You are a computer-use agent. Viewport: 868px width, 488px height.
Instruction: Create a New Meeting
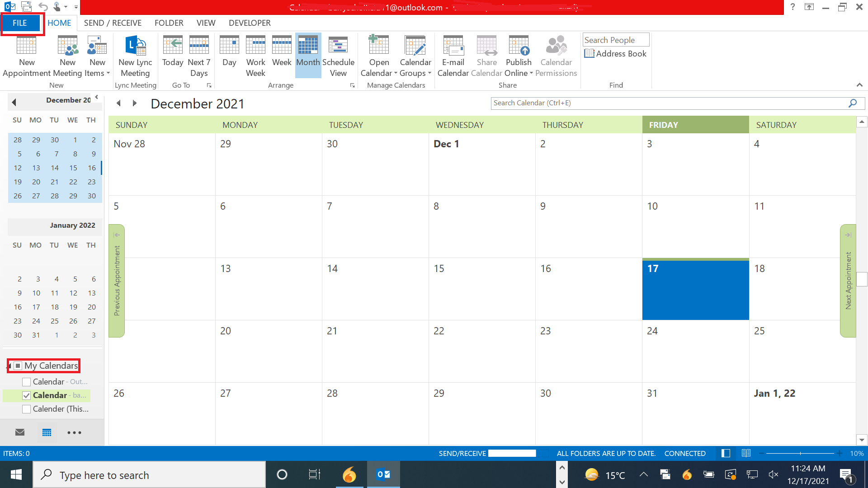point(67,56)
